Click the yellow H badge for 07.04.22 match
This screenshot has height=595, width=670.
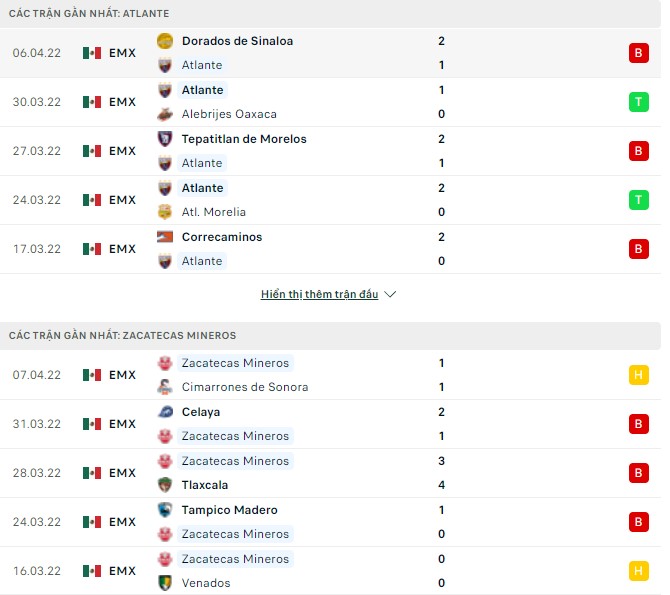point(638,375)
